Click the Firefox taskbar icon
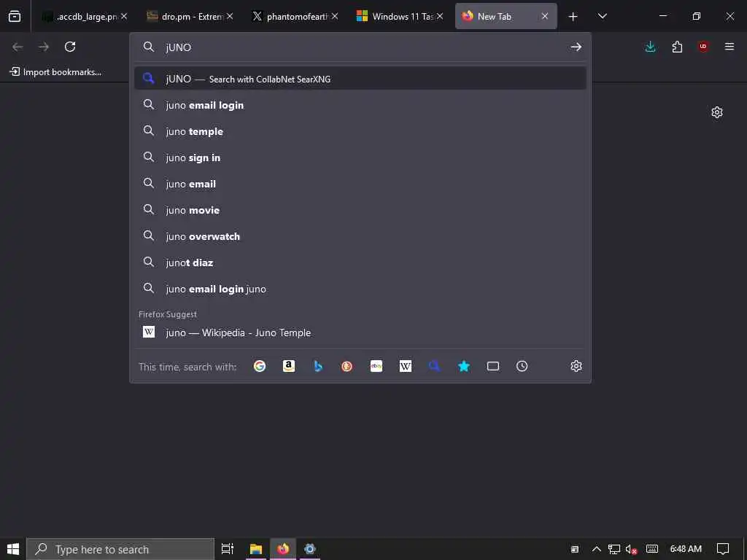The height and width of the screenshot is (560, 747). [283, 549]
